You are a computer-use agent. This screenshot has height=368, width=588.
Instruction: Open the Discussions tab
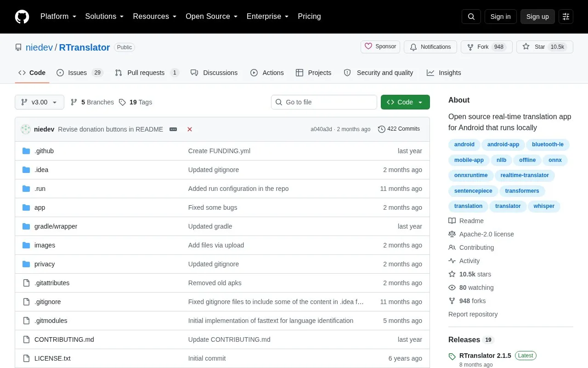click(214, 73)
